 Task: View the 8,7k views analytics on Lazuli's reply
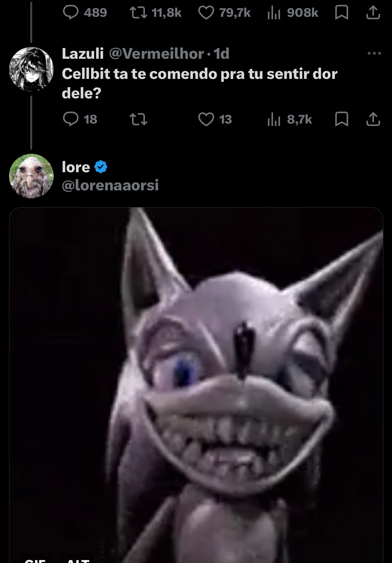pyautogui.click(x=274, y=120)
